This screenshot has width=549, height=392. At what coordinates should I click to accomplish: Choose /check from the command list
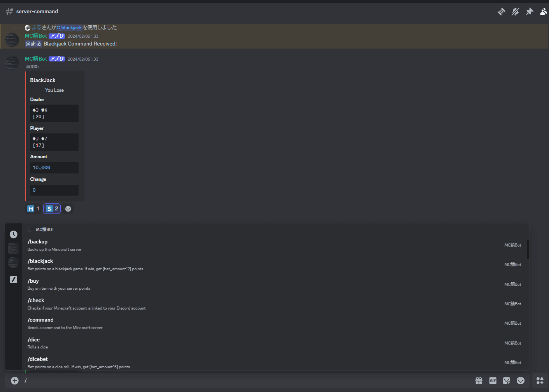(x=36, y=300)
